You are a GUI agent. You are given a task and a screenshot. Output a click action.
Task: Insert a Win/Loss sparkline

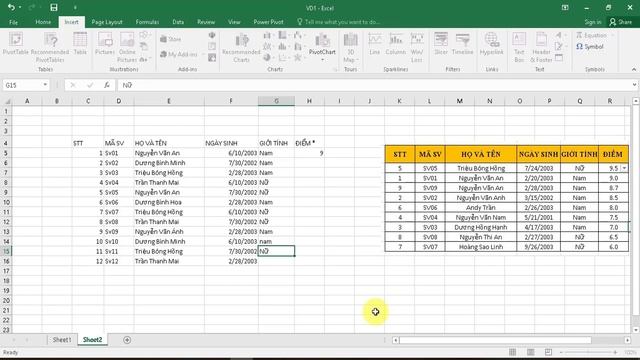tap(417, 47)
